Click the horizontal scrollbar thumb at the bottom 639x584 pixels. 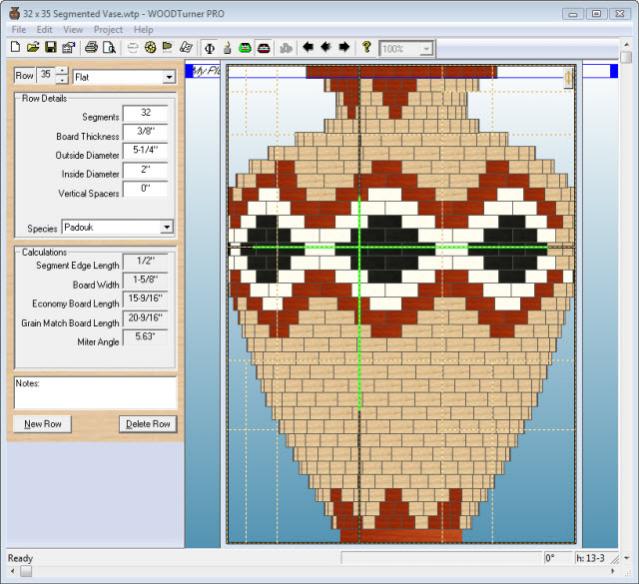pos(25,571)
